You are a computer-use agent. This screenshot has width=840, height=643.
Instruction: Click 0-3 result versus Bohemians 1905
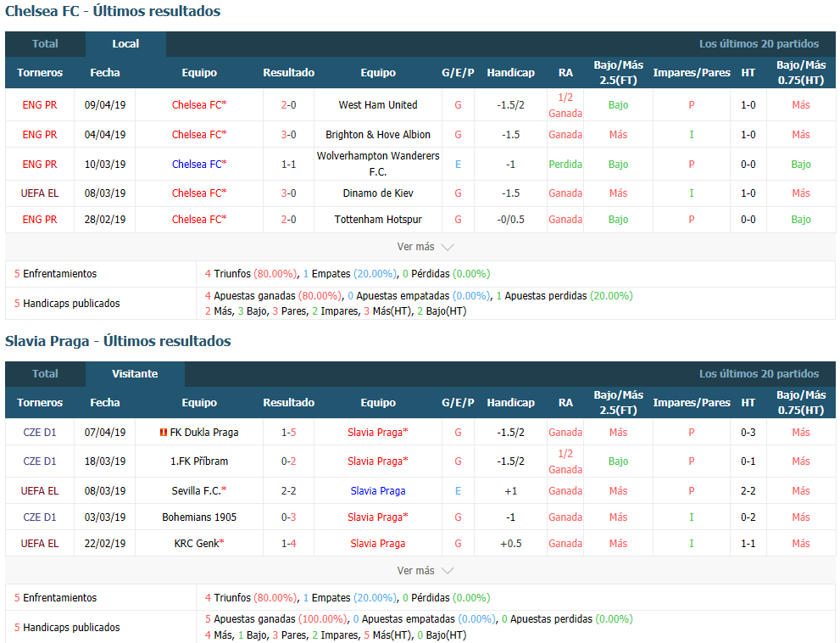click(288, 517)
